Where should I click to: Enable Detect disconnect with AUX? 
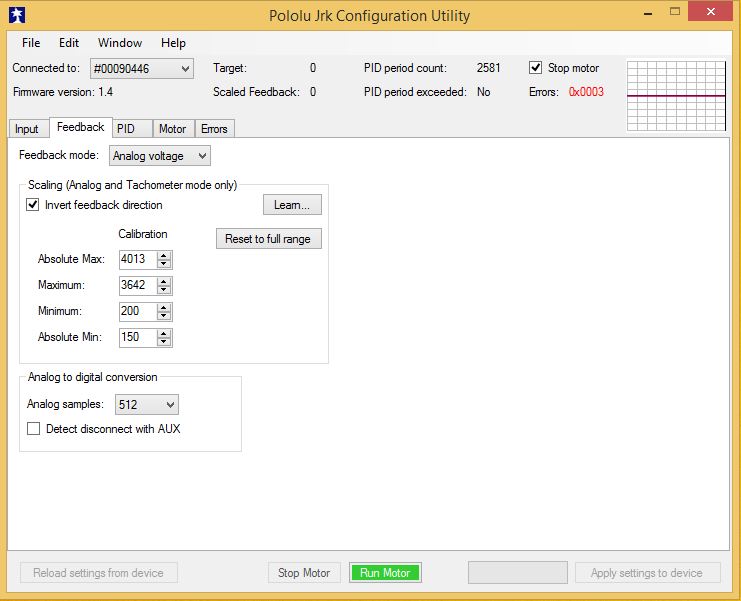point(33,429)
